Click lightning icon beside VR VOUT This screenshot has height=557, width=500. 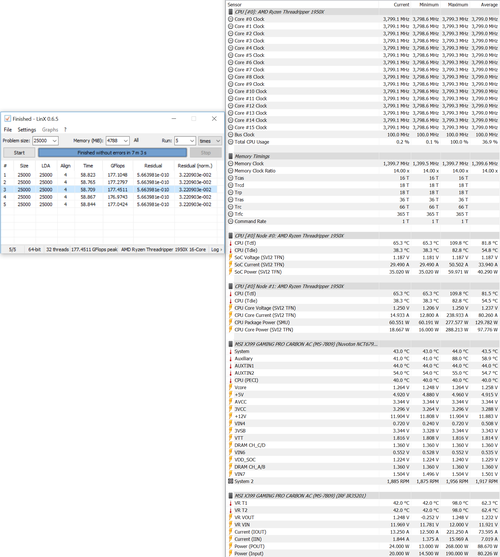(230, 517)
